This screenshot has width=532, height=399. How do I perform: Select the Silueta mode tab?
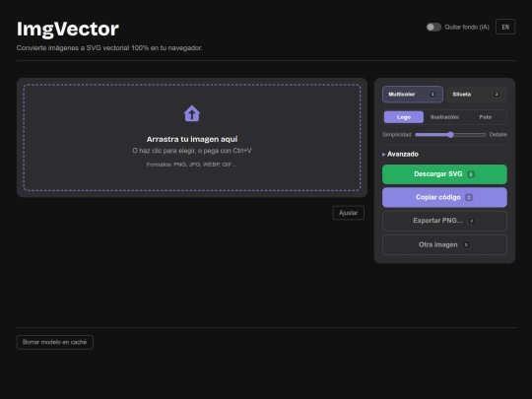tap(477, 95)
